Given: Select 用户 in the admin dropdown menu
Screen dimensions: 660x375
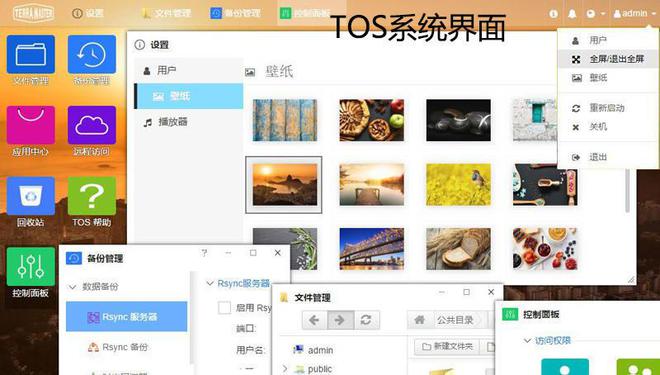Looking at the screenshot, I should click(608, 40).
